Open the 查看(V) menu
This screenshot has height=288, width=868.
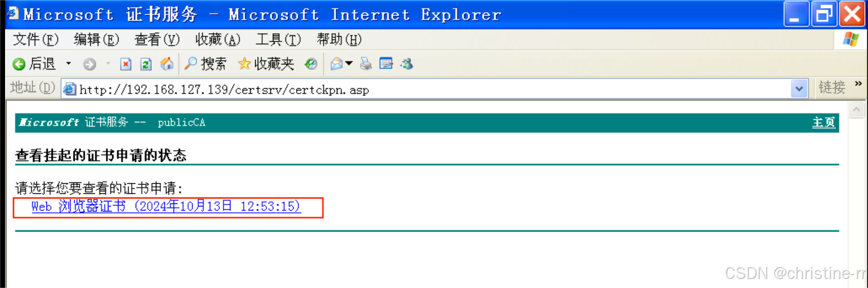click(x=157, y=39)
